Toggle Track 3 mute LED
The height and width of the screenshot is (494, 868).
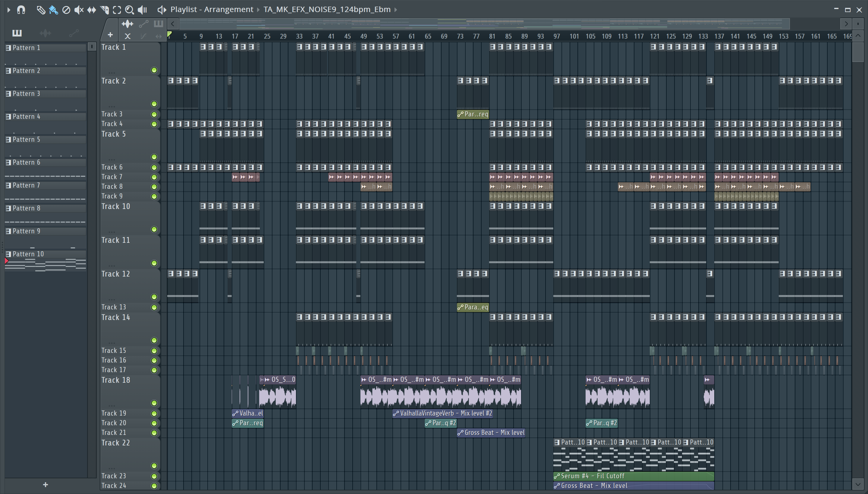pos(154,114)
